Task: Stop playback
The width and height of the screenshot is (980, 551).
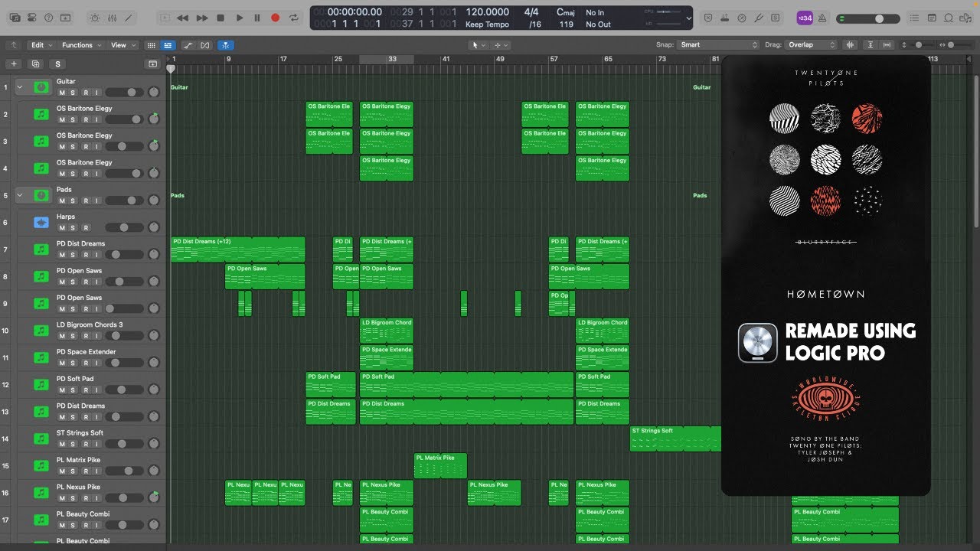Action: [x=220, y=18]
